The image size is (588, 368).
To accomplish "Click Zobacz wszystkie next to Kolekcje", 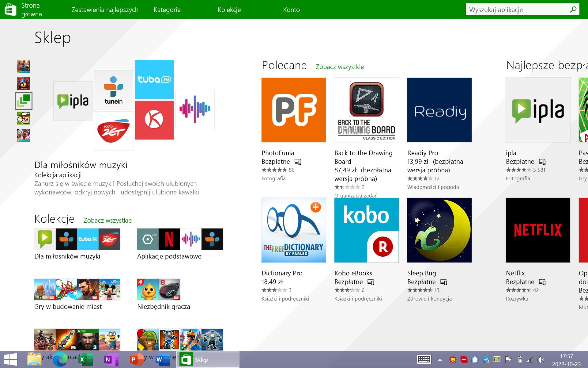I will coord(107,220).
